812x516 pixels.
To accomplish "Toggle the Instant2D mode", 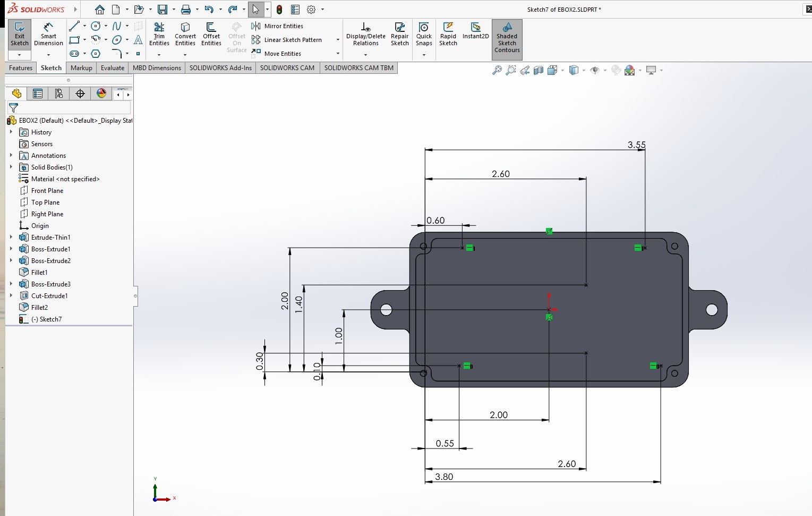I will (x=475, y=30).
